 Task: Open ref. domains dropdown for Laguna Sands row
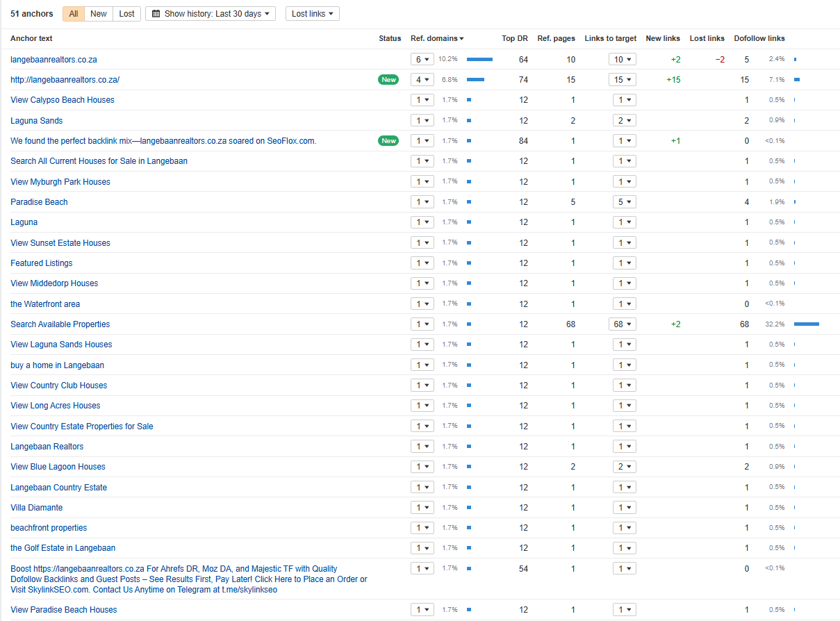422,121
